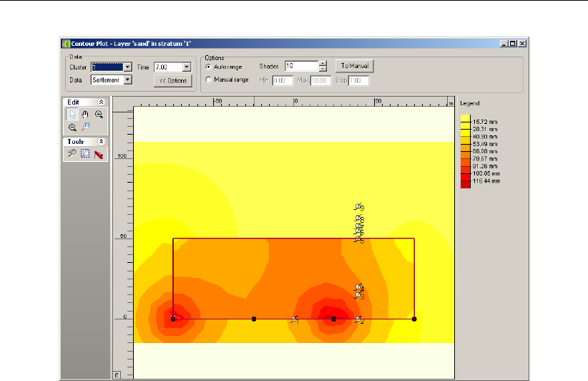Open the Data dropdown showing Settlement
The image size is (588, 381).
coord(127,80)
